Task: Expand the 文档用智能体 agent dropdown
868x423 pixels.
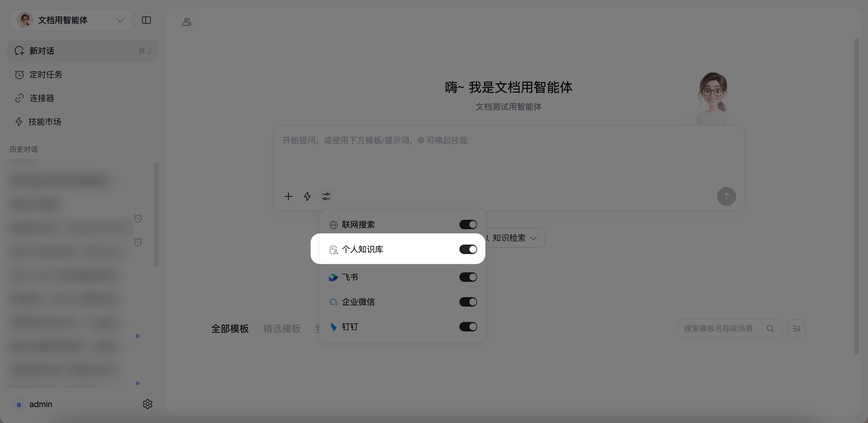Action: point(71,20)
